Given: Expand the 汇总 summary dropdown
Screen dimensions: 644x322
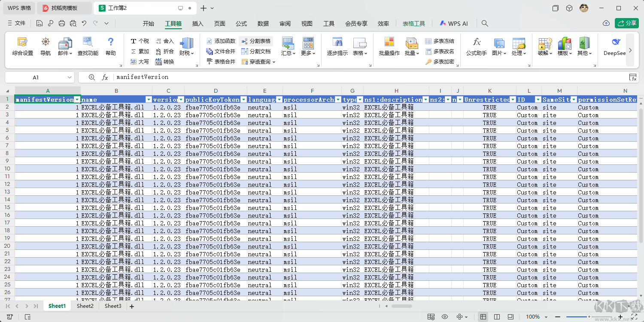Looking at the screenshot, I should click(288, 53).
